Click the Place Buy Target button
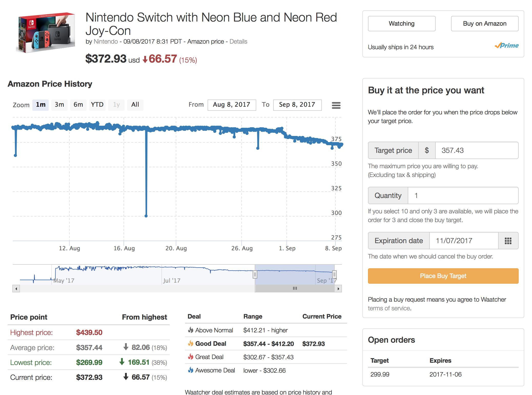Viewport: 532px width, 395px height. (x=443, y=276)
